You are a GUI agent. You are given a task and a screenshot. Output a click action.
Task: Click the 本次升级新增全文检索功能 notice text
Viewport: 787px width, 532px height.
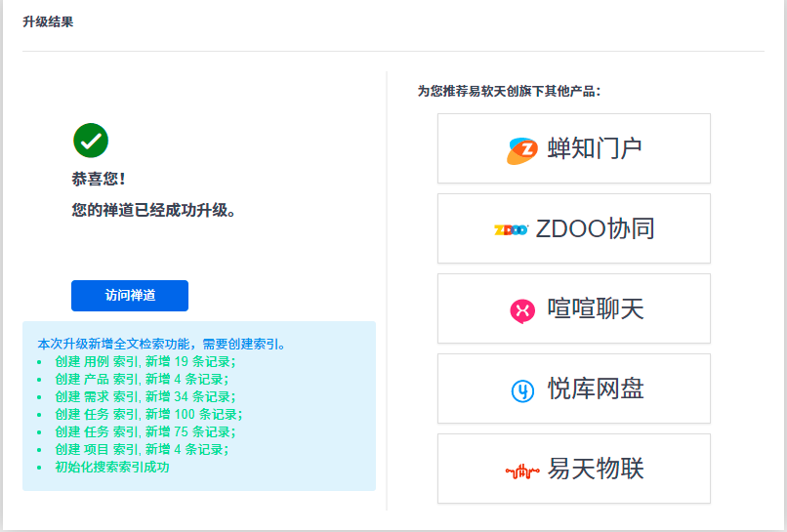161,344
